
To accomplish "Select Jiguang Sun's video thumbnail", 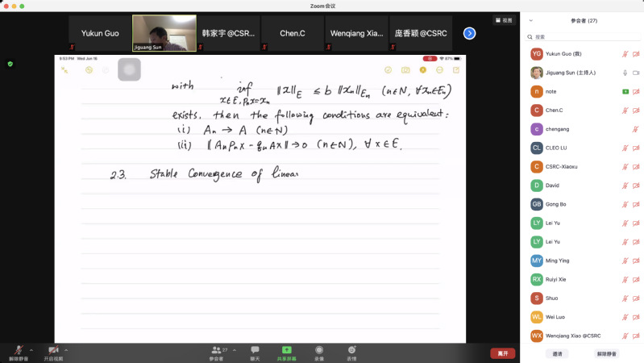I will click(x=164, y=33).
